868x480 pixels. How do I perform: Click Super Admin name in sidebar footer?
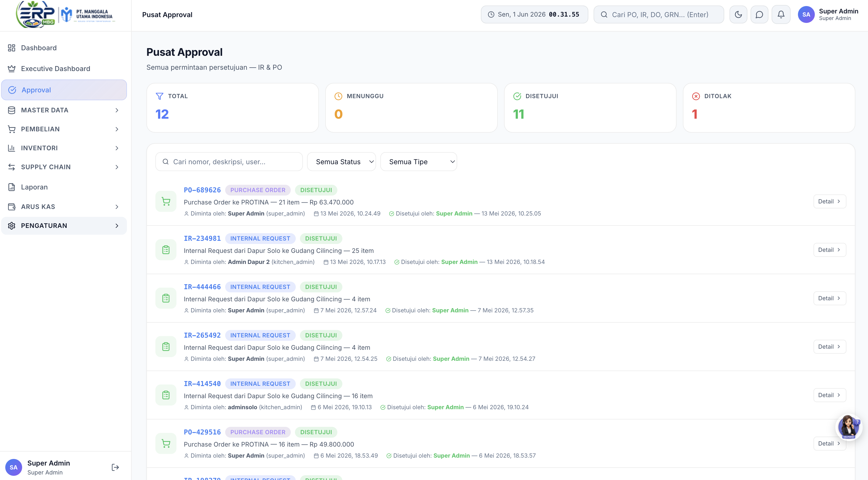[x=48, y=463]
